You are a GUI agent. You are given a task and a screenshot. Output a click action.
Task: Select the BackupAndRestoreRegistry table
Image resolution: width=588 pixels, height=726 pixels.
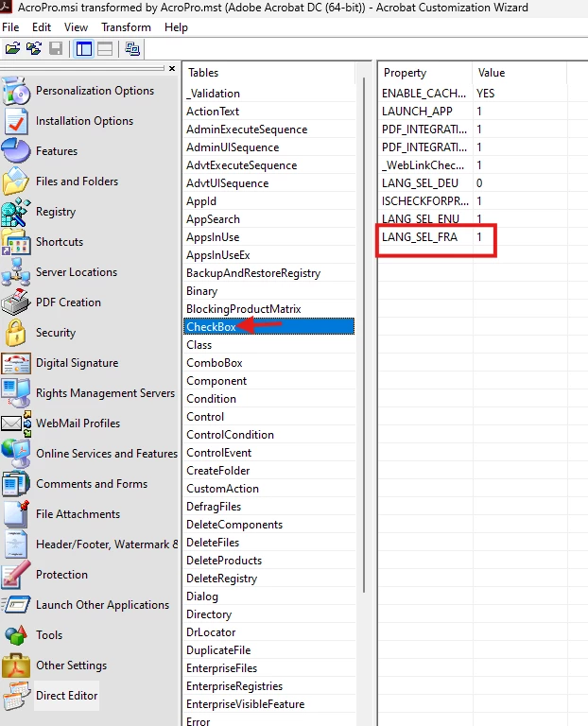(x=269, y=272)
